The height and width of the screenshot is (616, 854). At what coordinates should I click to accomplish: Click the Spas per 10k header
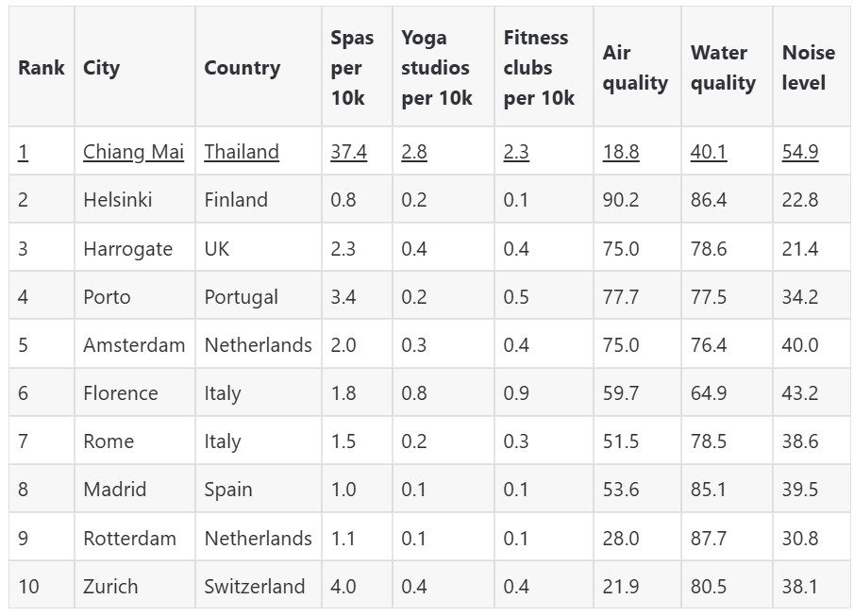352,68
